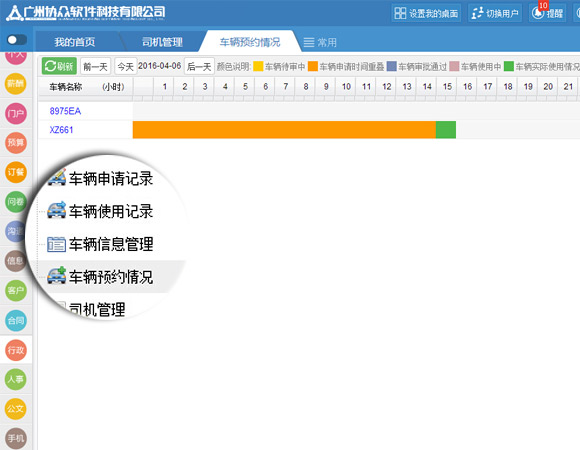The height and width of the screenshot is (450, 580).
Task: Go to next day with 后一天
Action: (199, 66)
